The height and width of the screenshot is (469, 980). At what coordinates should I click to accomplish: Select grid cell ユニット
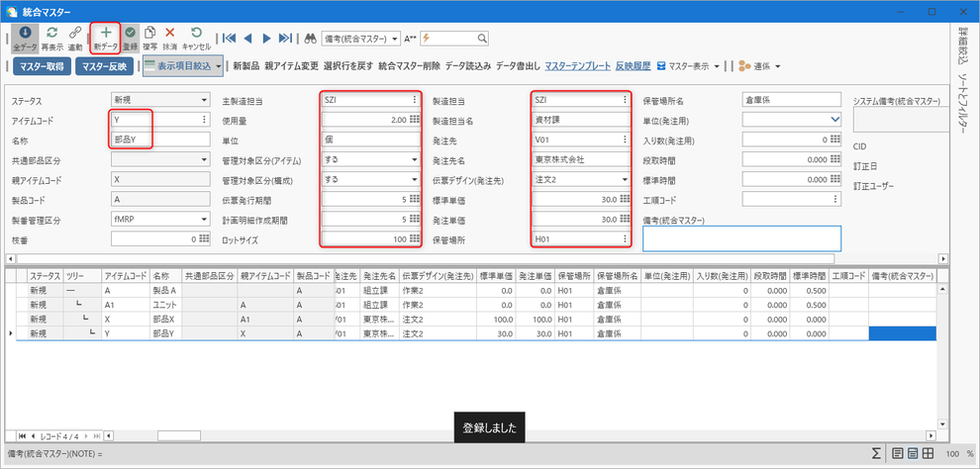(164, 305)
